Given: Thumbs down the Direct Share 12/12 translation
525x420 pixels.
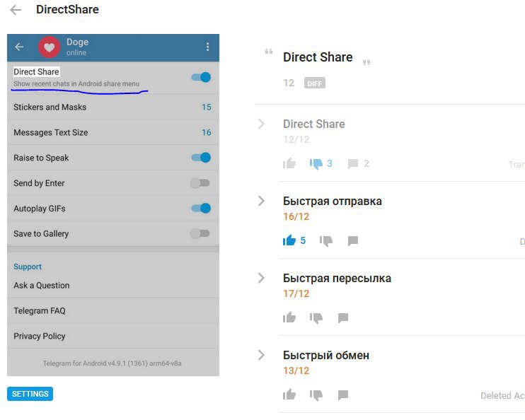Looking at the screenshot, I should pyautogui.click(x=316, y=163).
